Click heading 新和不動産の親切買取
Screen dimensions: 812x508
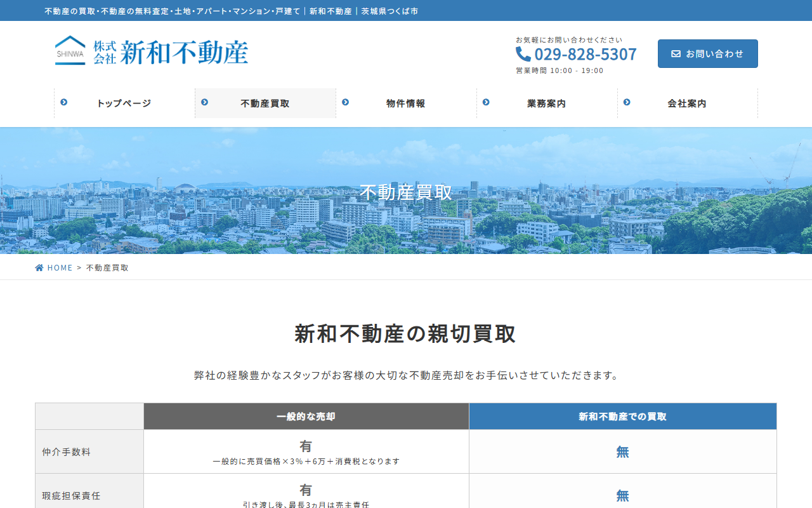tap(406, 334)
